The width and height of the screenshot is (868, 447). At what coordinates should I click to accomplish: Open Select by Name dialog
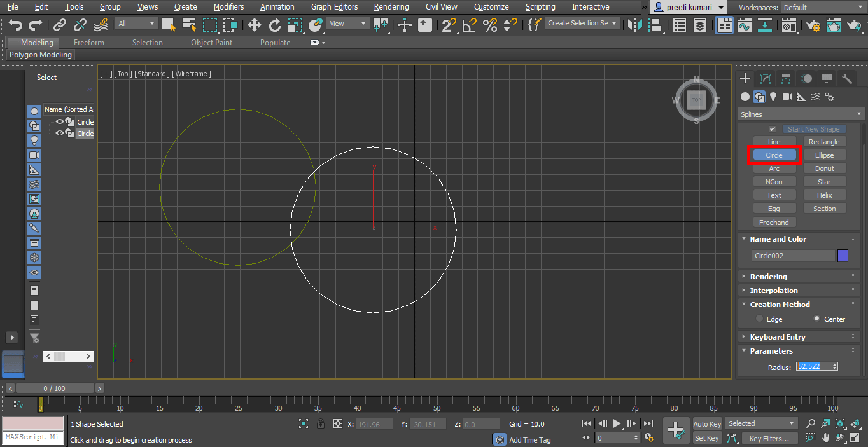coord(188,25)
